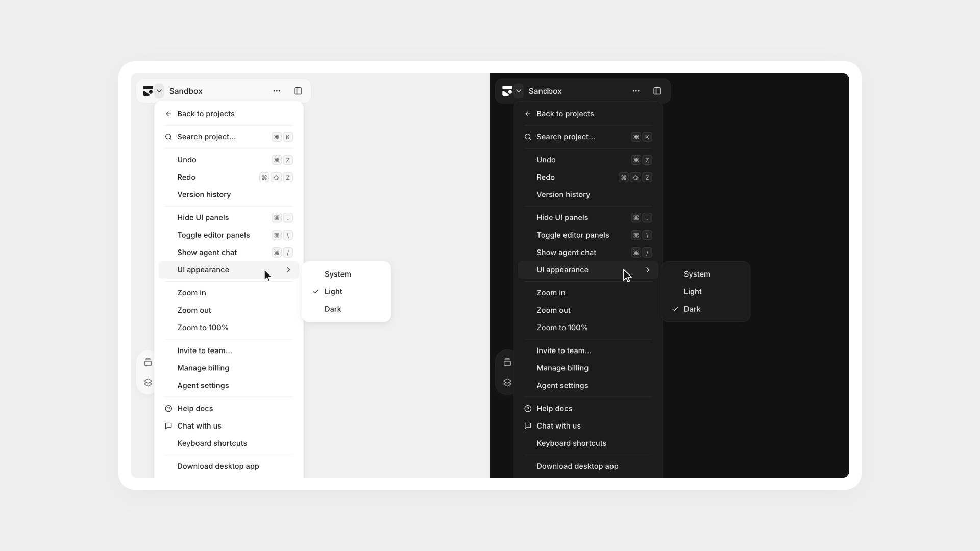Click the back arrow icon in light menu
The width and height of the screenshot is (980, 551).
(168, 114)
